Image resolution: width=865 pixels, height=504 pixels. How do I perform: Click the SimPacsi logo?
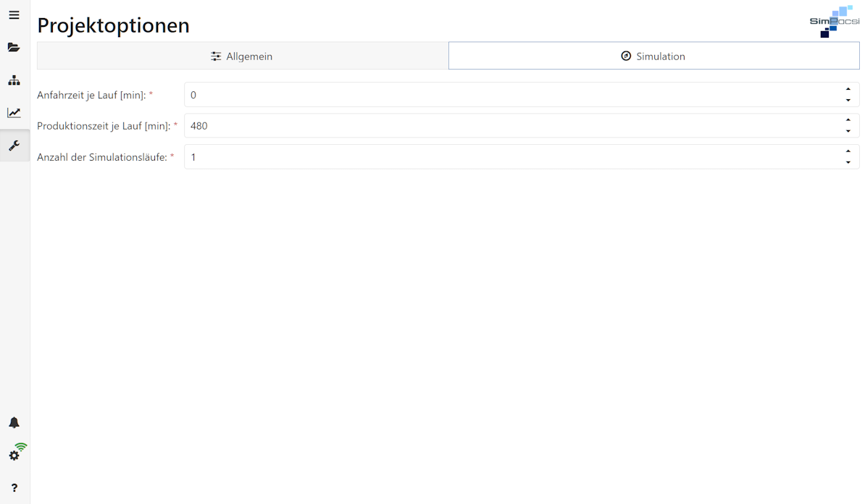point(835,22)
